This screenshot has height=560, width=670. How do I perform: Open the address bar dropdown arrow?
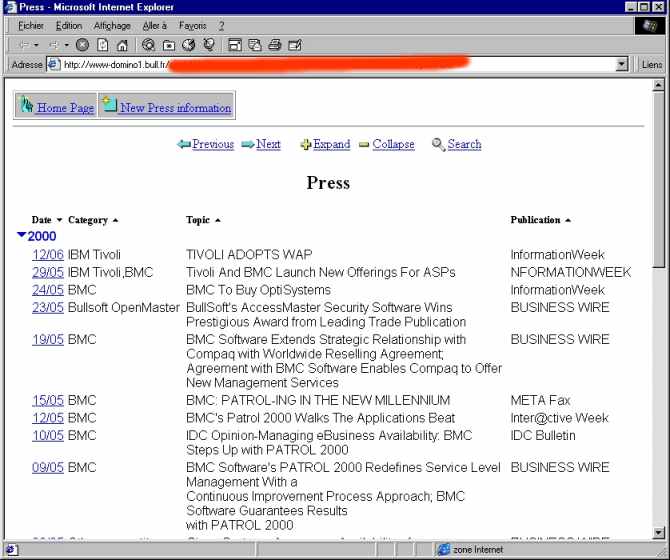click(622, 65)
